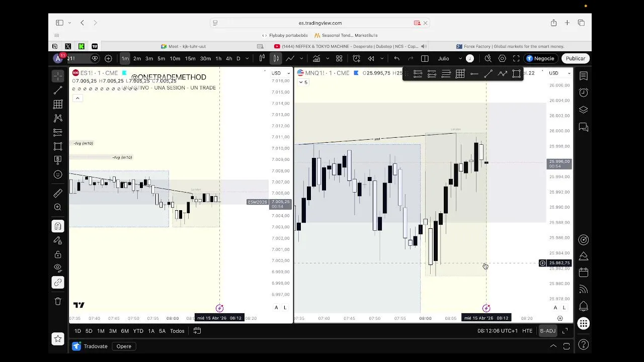Screen dimensions: 644x362
Task: Toggle log scale L on ES1! chart
Action: [x=285, y=308]
